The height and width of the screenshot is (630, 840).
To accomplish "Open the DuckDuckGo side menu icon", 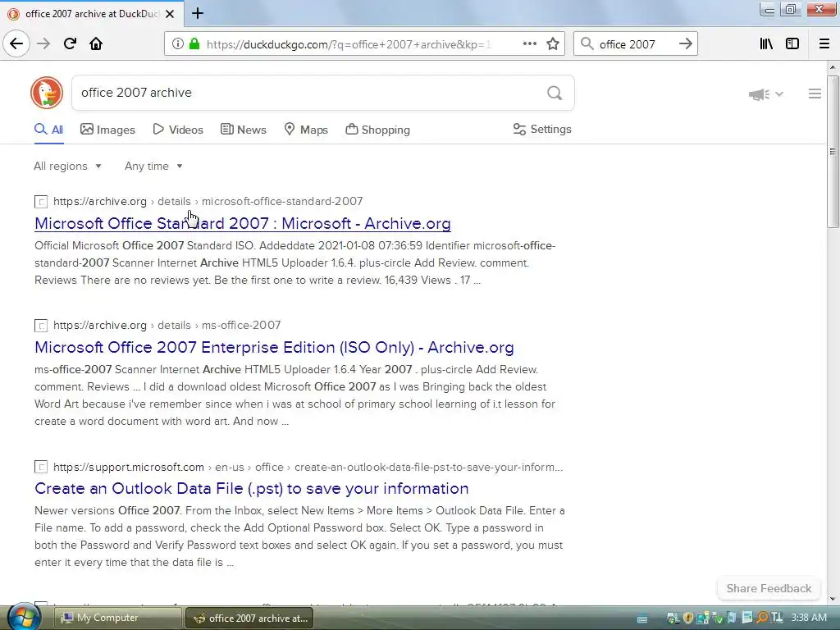I will pyautogui.click(x=815, y=94).
